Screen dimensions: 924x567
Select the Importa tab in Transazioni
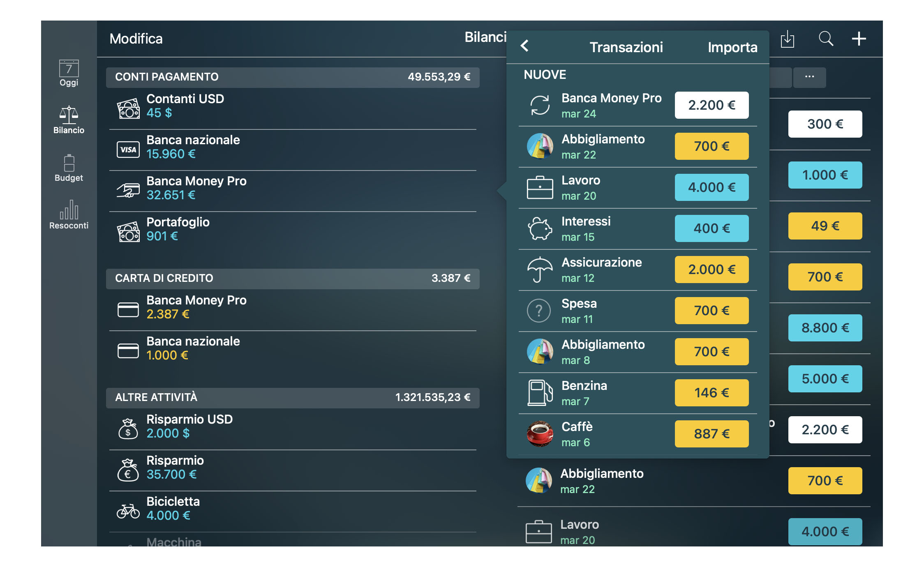(731, 46)
